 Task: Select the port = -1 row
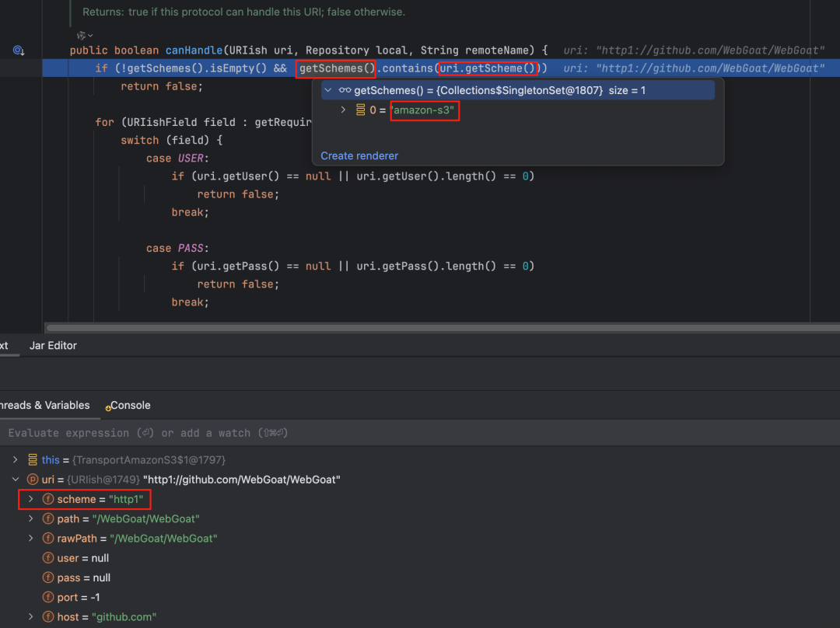420,597
